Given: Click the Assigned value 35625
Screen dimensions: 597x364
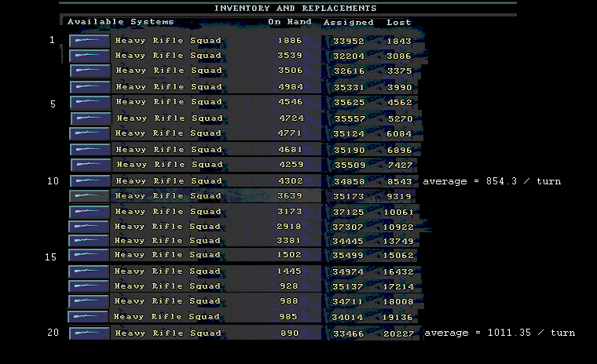Looking at the screenshot, I should point(349,103).
